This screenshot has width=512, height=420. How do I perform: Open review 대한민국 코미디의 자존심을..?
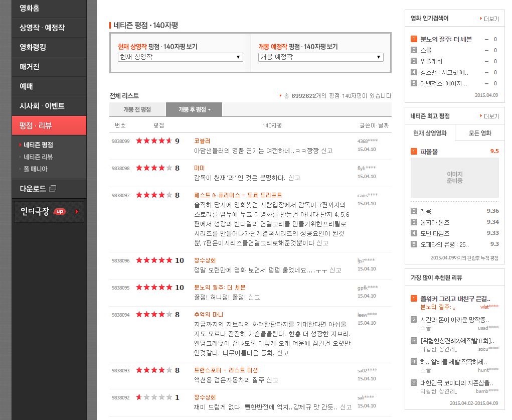pos(456,383)
